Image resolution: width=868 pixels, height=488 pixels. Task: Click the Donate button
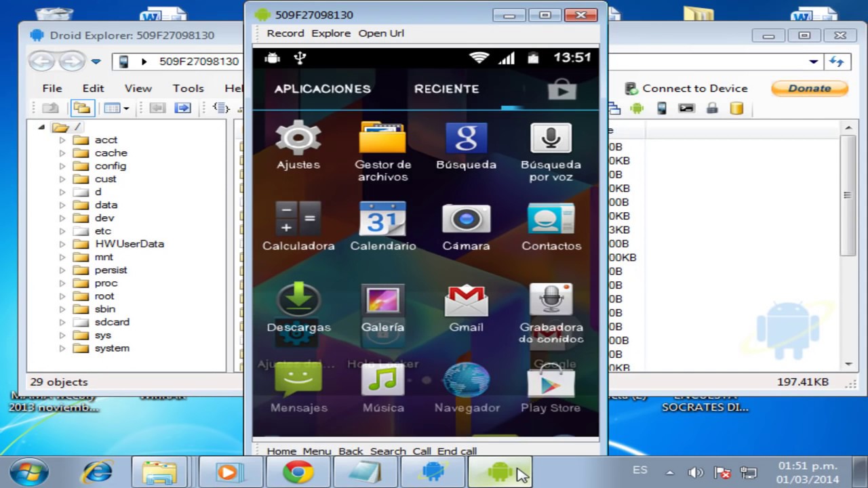(810, 88)
